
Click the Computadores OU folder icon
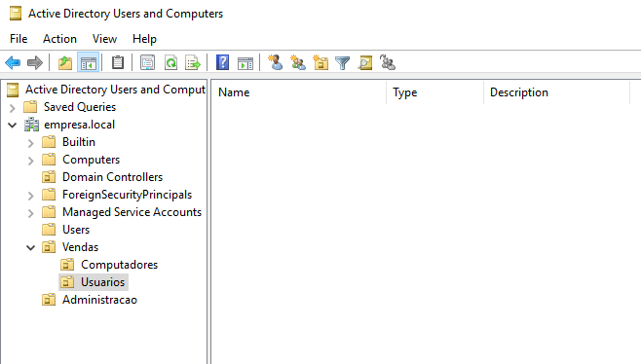pos(67,265)
